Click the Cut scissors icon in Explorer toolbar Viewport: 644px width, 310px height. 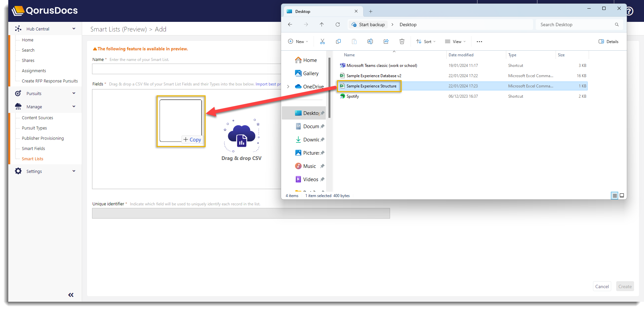[x=322, y=41]
